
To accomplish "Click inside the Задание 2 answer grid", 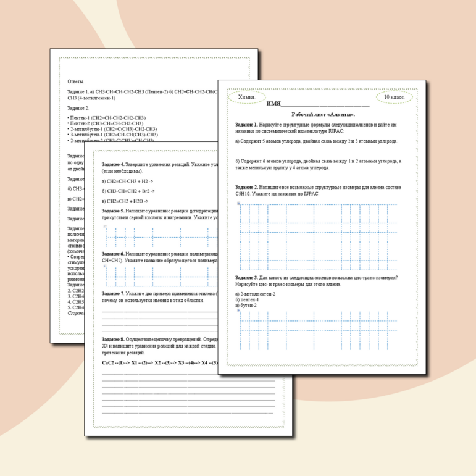I will coord(321,228).
